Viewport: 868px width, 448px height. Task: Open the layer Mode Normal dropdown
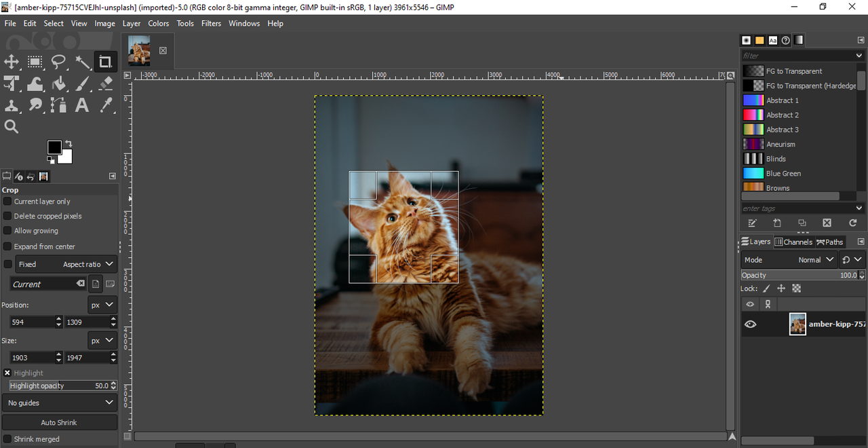(788, 260)
